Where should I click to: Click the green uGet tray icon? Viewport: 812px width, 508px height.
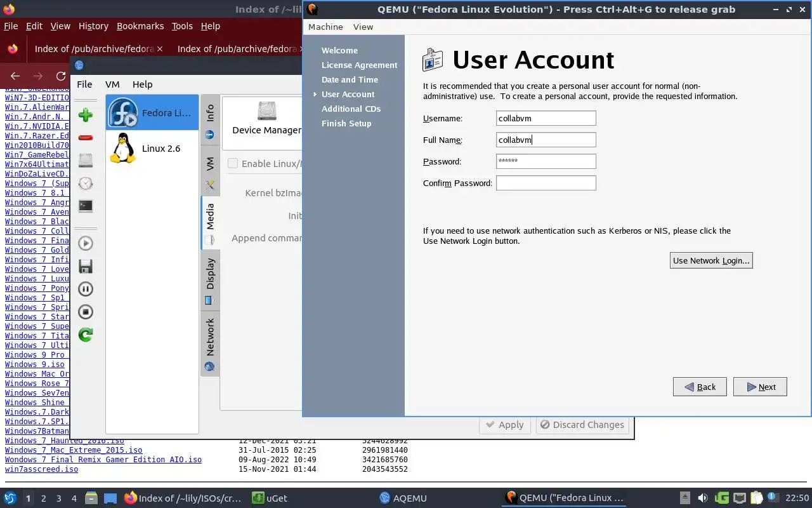pyautogui.click(x=721, y=498)
